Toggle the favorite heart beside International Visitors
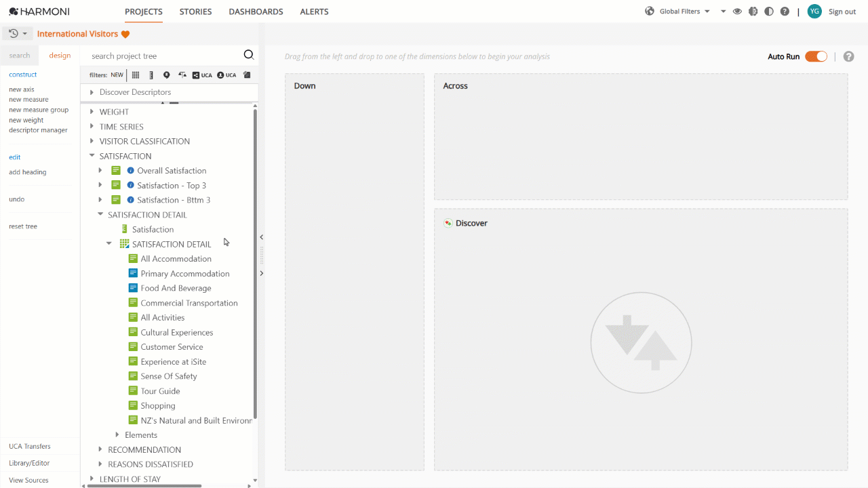This screenshot has width=868, height=488. (125, 34)
